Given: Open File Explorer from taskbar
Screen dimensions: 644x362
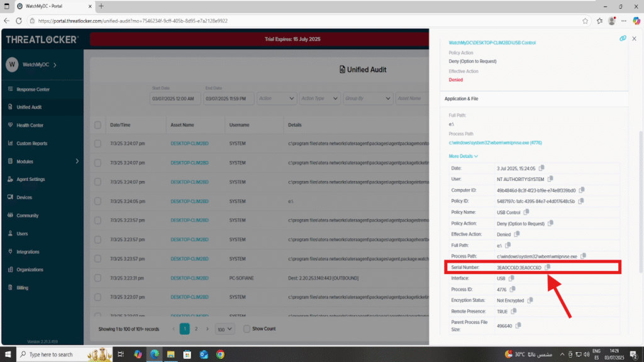Looking at the screenshot, I should click(x=171, y=354).
